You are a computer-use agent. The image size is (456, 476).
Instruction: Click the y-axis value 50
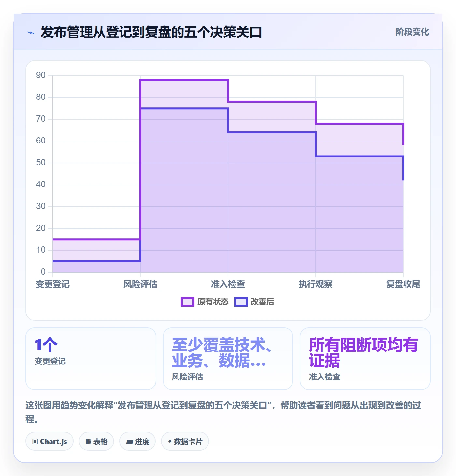pyautogui.click(x=41, y=163)
